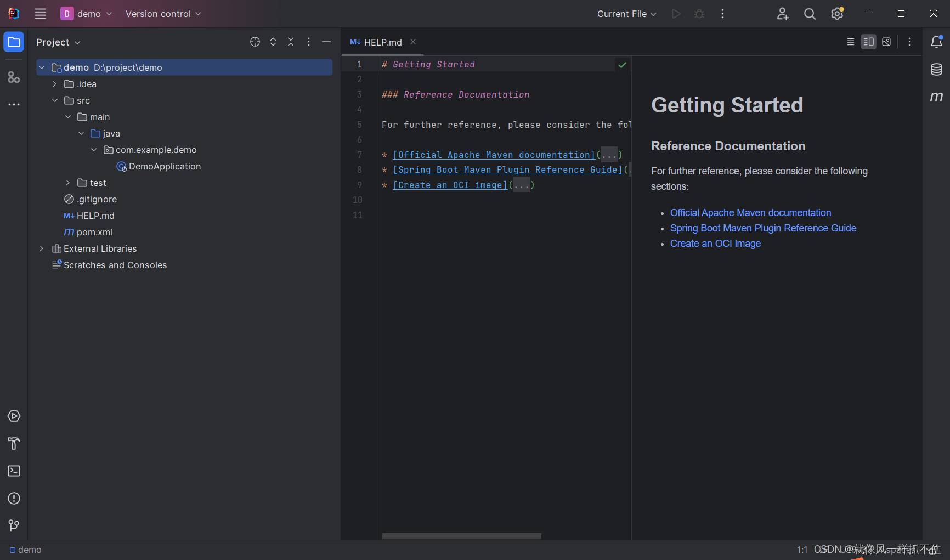This screenshot has width=950, height=560.
Task: Collapse the src folder
Action: [x=55, y=100]
